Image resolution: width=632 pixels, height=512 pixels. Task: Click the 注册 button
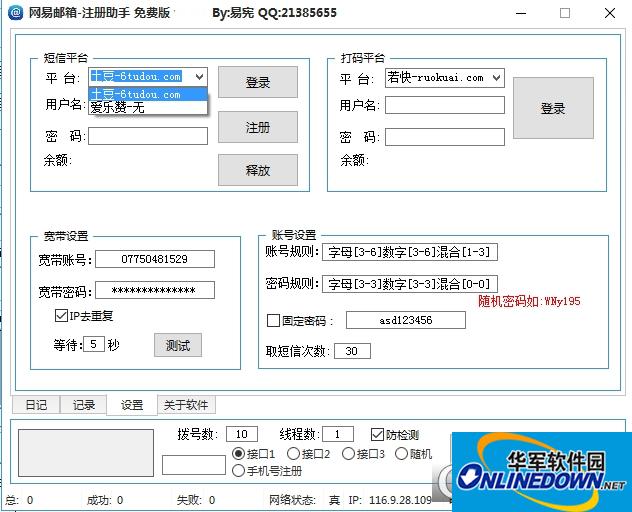click(258, 127)
